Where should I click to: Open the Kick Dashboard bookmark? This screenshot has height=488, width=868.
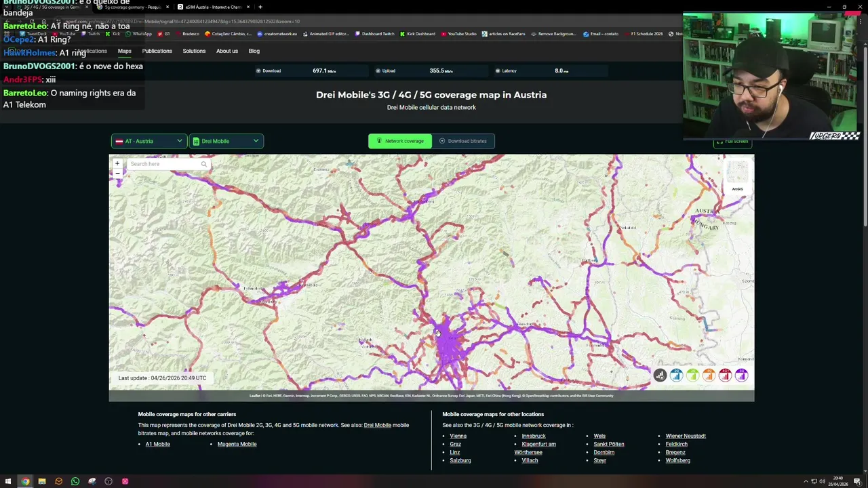pyautogui.click(x=418, y=34)
